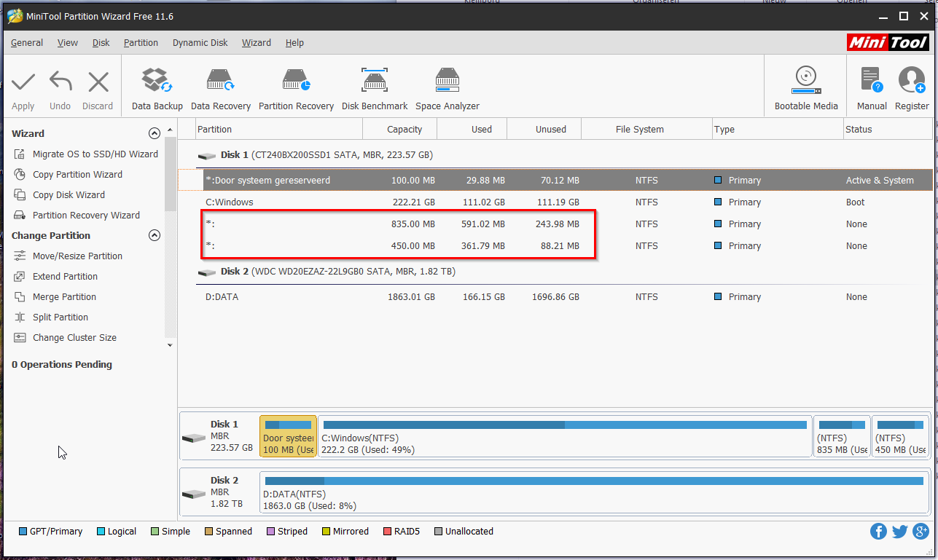The height and width of the screenshot is (560, 938).
Task: Sort by the Partition column header
Action: (x=279, y=129)
